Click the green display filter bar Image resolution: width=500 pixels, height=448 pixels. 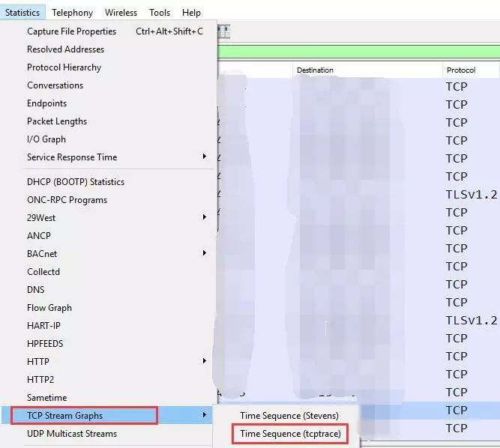[358, 52]
